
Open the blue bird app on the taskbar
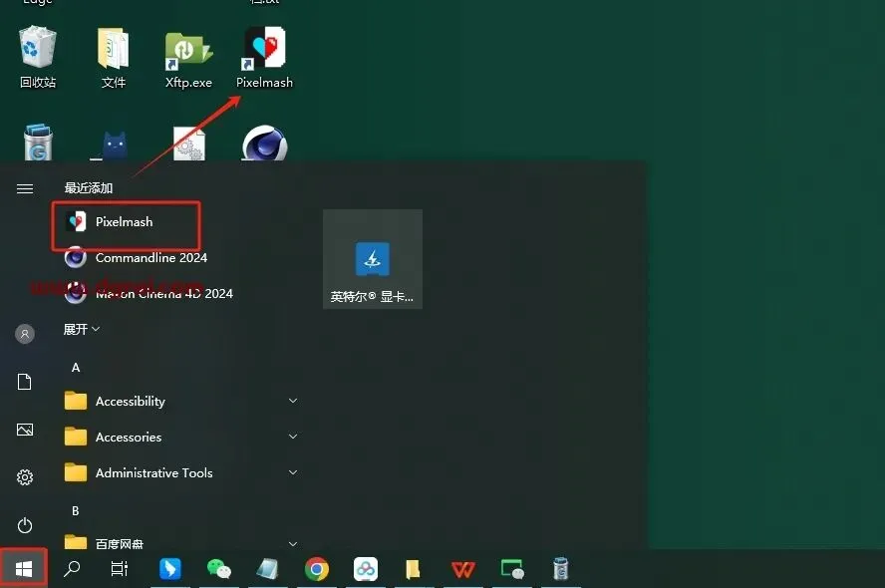(x=169, y=569)
